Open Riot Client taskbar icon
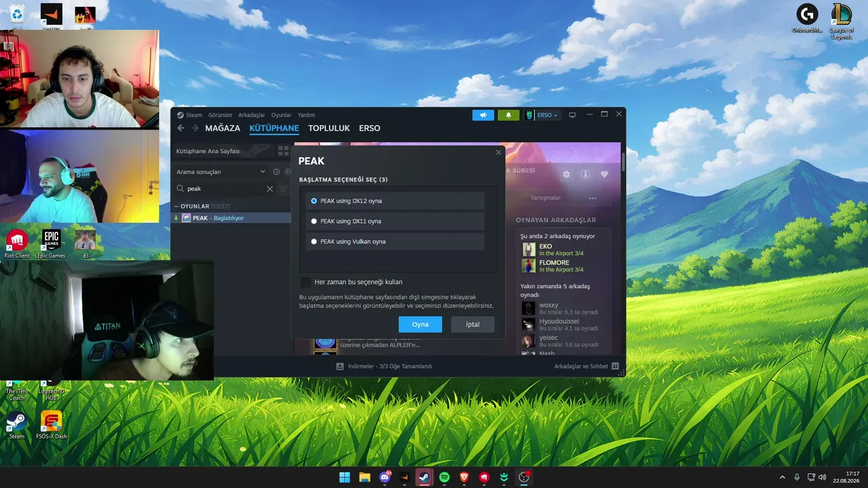The width and height of the screenshot is (868, 488). [x=484, y=477]
